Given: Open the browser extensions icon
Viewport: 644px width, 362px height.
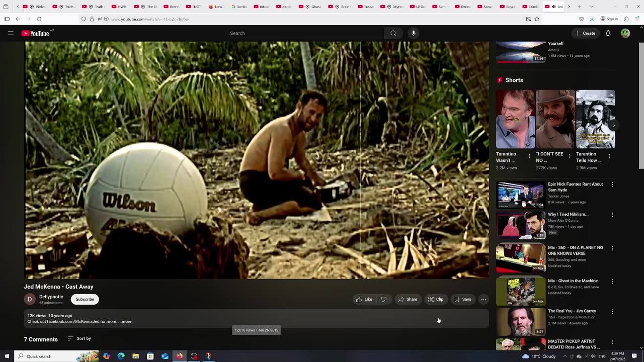Looking at the screenshot, I should pos(626,19).
